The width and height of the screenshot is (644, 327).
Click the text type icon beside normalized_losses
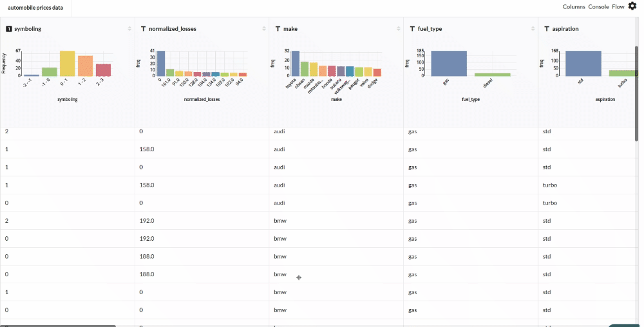click(143, 29)
